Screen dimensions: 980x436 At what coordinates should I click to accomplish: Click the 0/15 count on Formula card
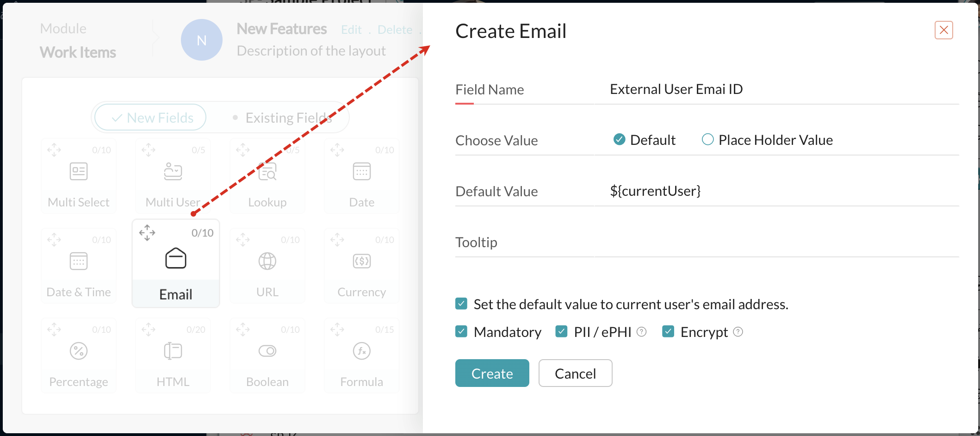coord(385,330)
